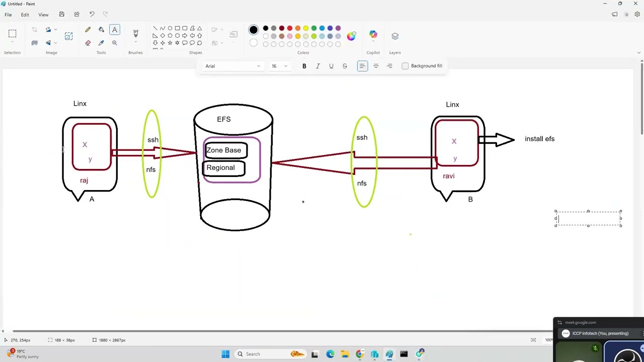The height and width of the screenshot is (362, 644).
Task: Pick the red color swatch
Action: point(290,28)
